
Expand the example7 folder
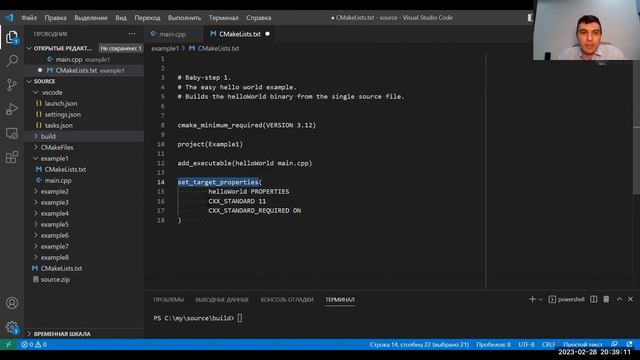coord(36,247)
